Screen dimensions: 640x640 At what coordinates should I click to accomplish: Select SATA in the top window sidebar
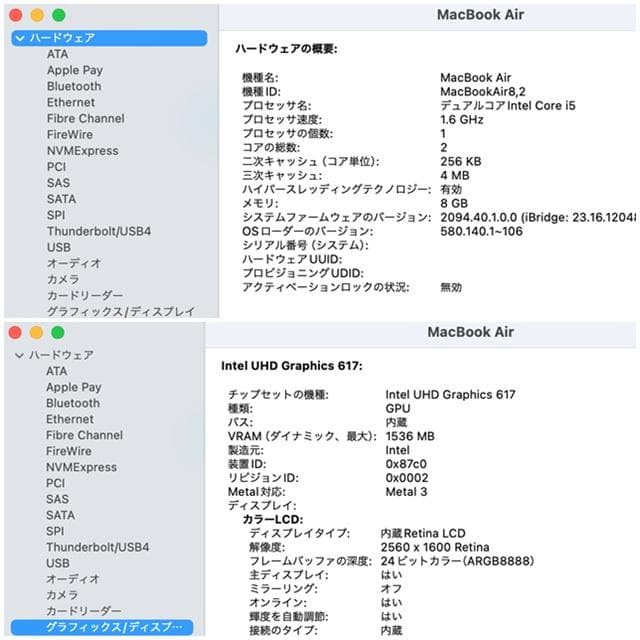click(x=62, y=199)
